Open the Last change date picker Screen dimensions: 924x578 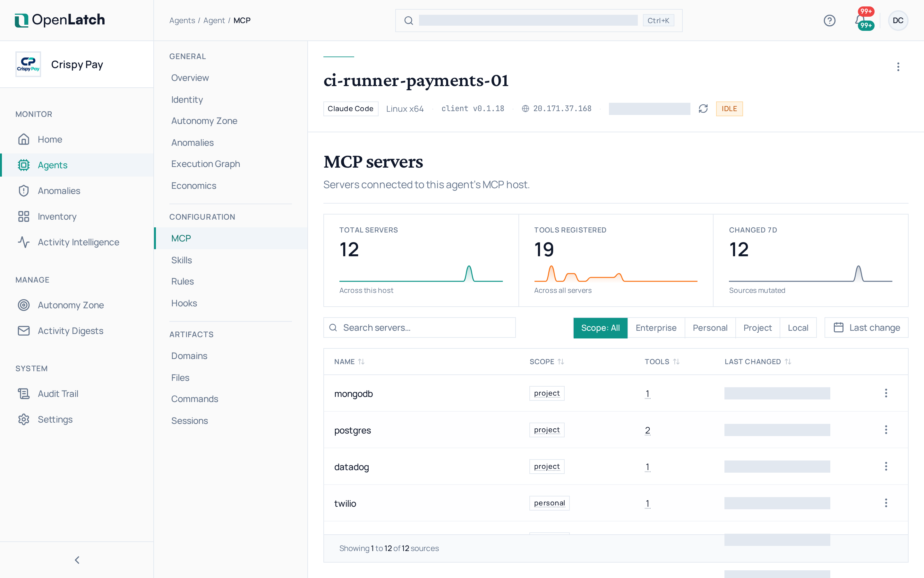866,328
